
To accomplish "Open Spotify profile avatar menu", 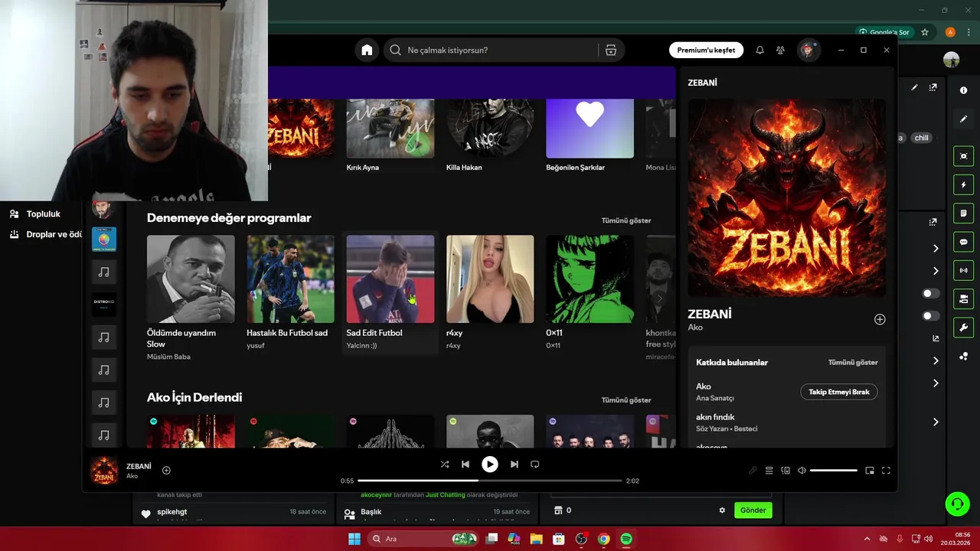I will [807, 50].
